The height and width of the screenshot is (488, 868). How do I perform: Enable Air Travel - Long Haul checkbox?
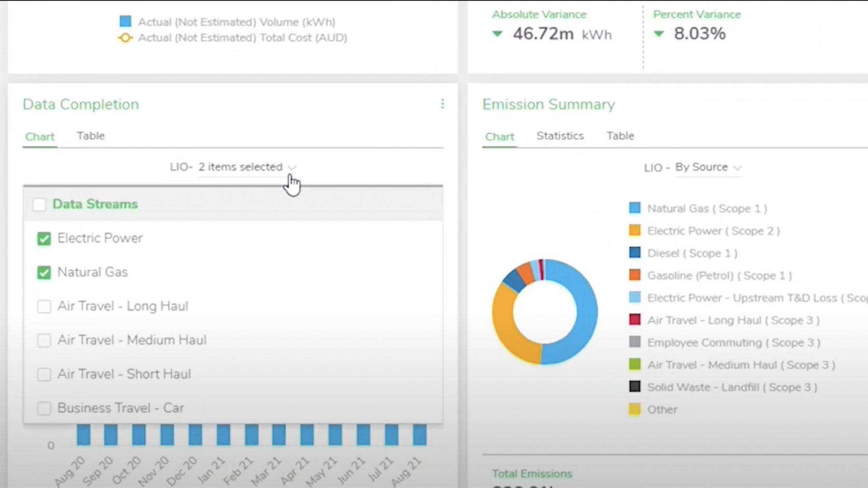tap(44, 307)
